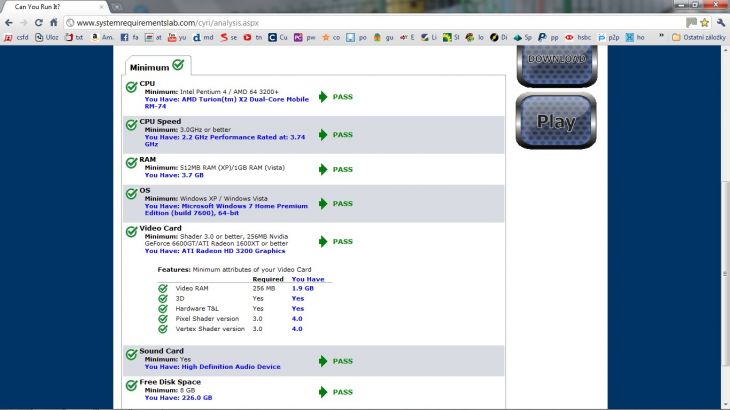Click the Vertex Shader version row label
Screen dimensions: 730x410
(210, 329)
